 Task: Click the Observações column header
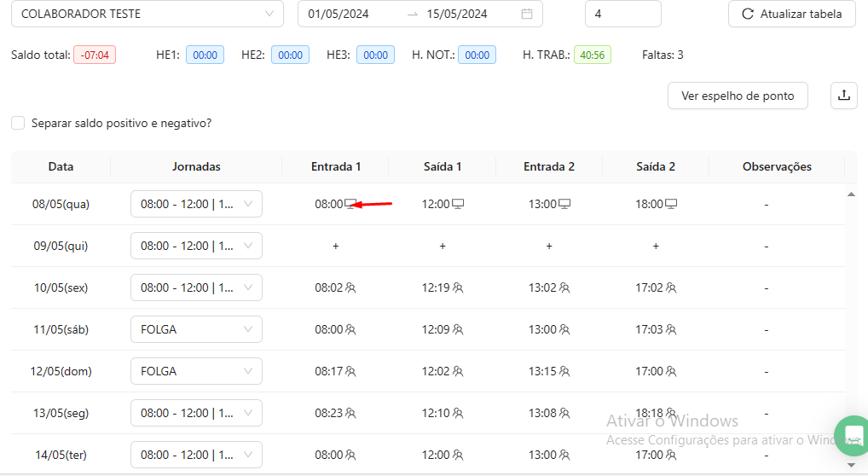pyautogui.click(x=776, y=166)
